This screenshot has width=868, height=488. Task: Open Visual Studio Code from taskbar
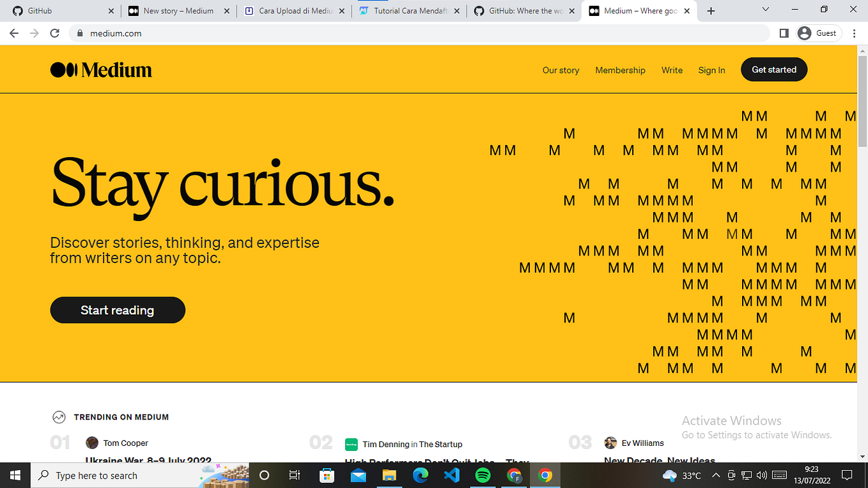[452, 475]
